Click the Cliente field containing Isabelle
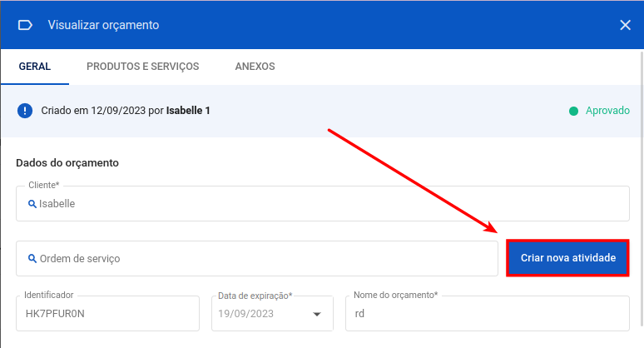644x348 pixels. (x=322, y=204)
